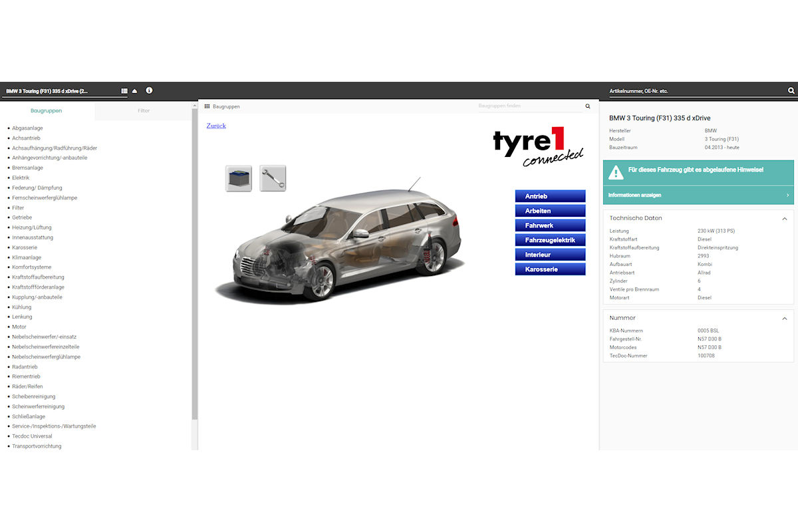
Task: Open Transportvorrichtung group
Action: tap(37, 446)
